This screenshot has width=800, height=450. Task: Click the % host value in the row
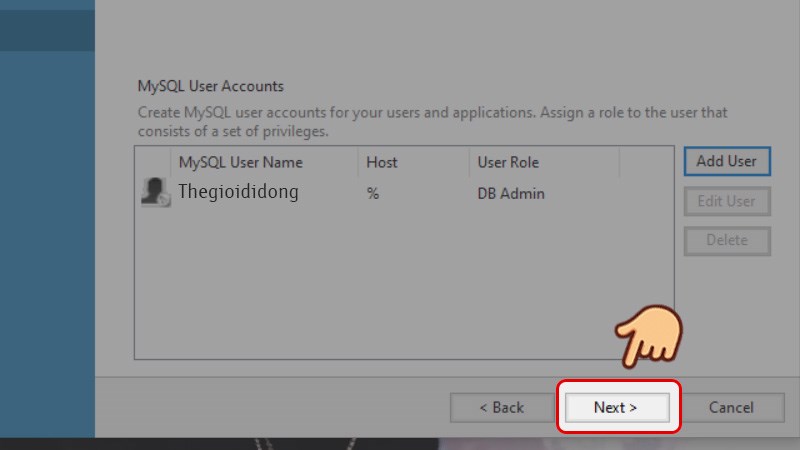click(x=373, y=194)
